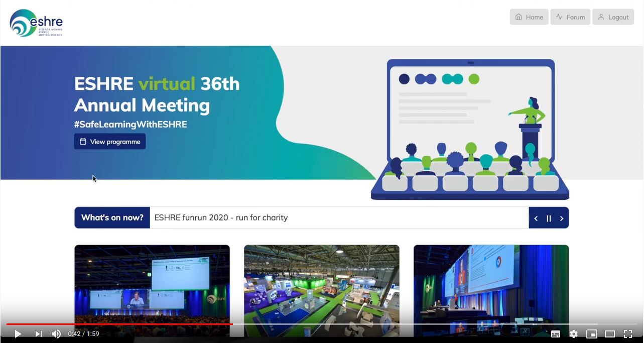The width and height of the screenshot is (644, 343).
Task: Open the Home page
Action: [x=529, y=17]
